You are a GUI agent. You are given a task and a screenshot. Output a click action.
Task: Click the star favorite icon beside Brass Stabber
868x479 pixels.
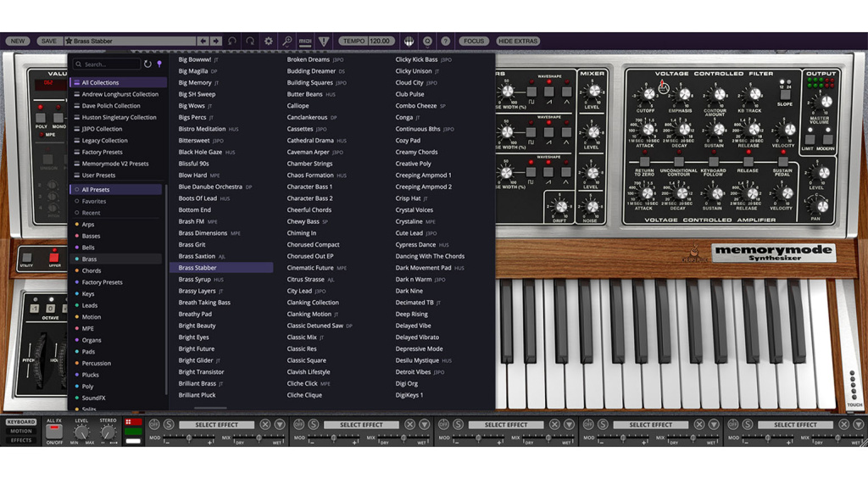[69, 41]
